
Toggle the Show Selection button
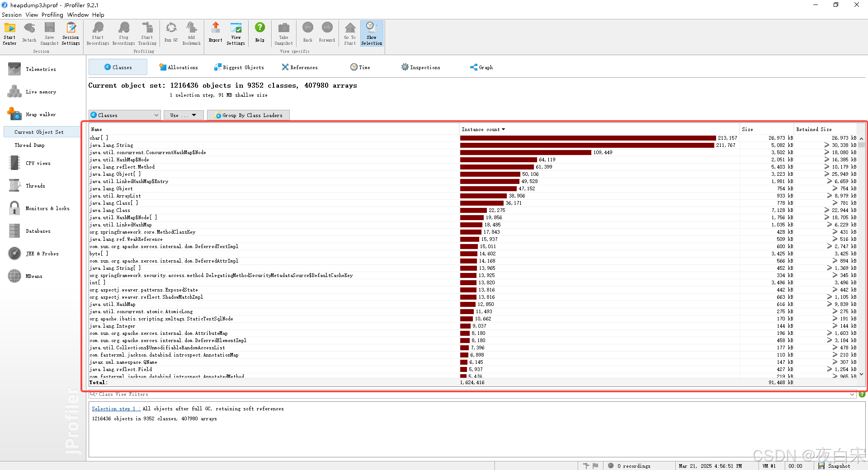(x=372, y=33)
